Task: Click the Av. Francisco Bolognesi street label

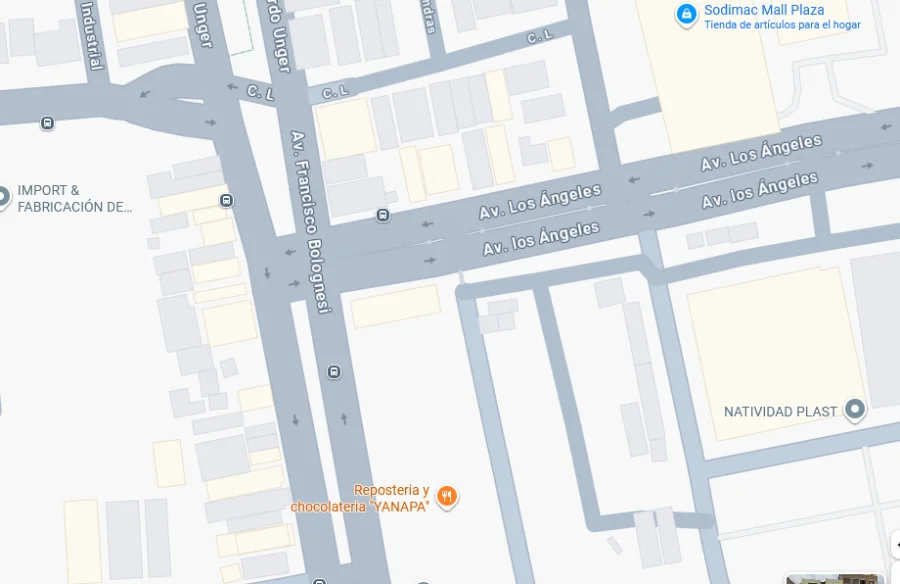Action: (x=311, y=222)
